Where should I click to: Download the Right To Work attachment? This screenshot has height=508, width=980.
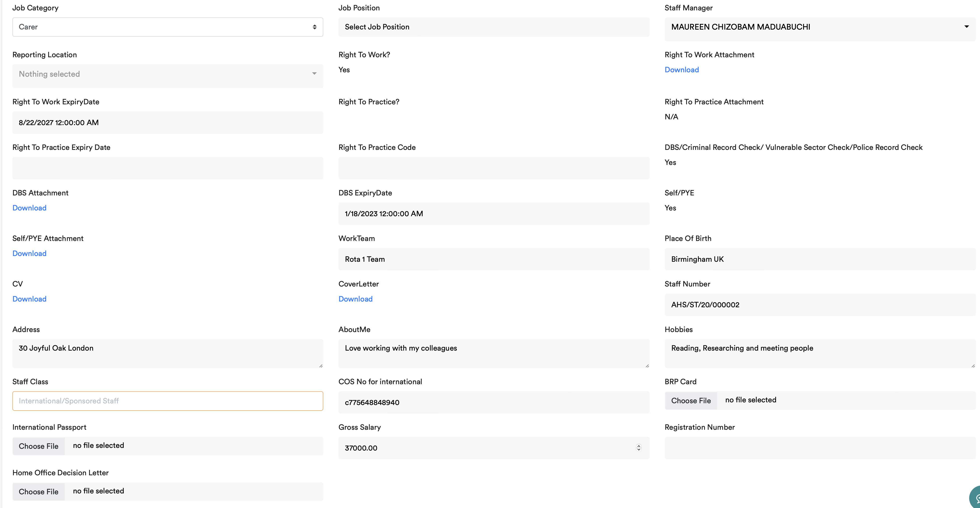click(681, 70)
